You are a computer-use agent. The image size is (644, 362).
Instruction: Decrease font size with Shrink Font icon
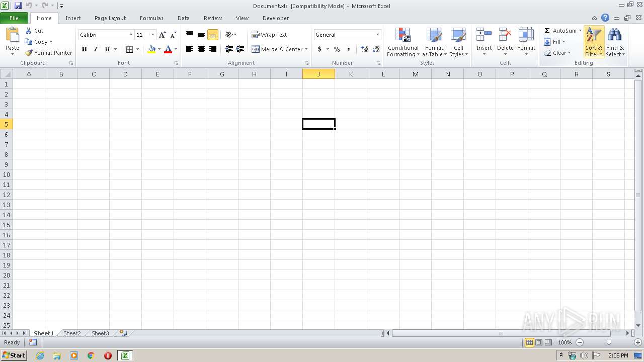(x=173, y=35)
